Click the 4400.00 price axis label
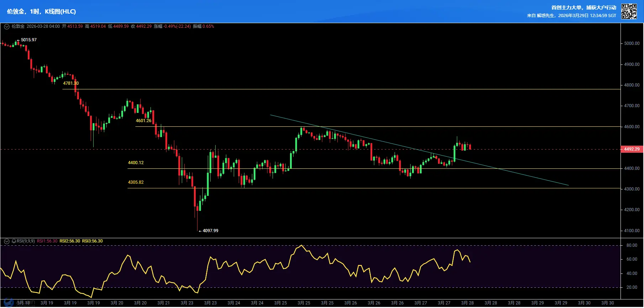Viewport: 644px width, 308px height. pos(632,168)
